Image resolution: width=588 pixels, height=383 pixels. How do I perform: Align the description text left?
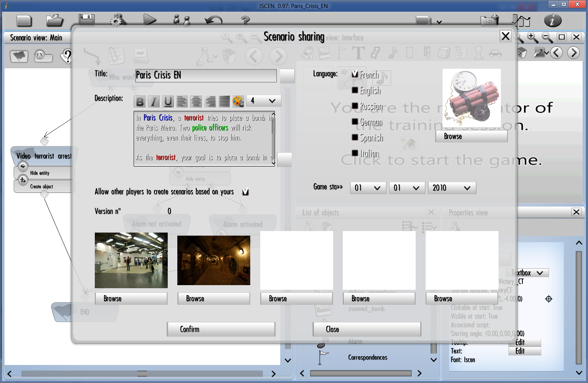pyautogui.click(x=182, y=102)
